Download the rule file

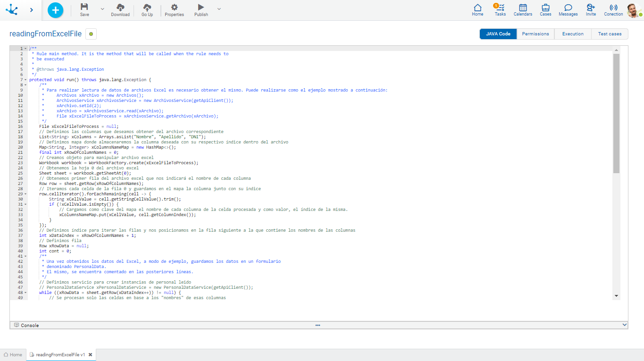point(120,9)
